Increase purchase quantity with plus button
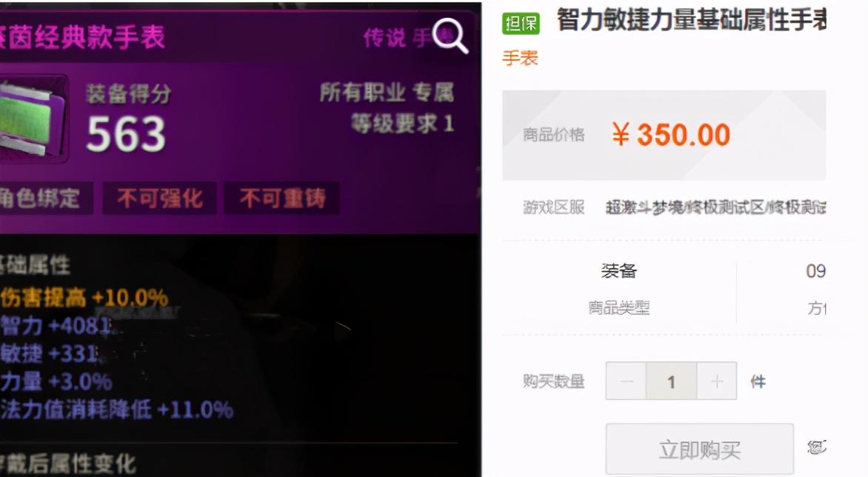868x477 pixels. click(x=717, y=381)
